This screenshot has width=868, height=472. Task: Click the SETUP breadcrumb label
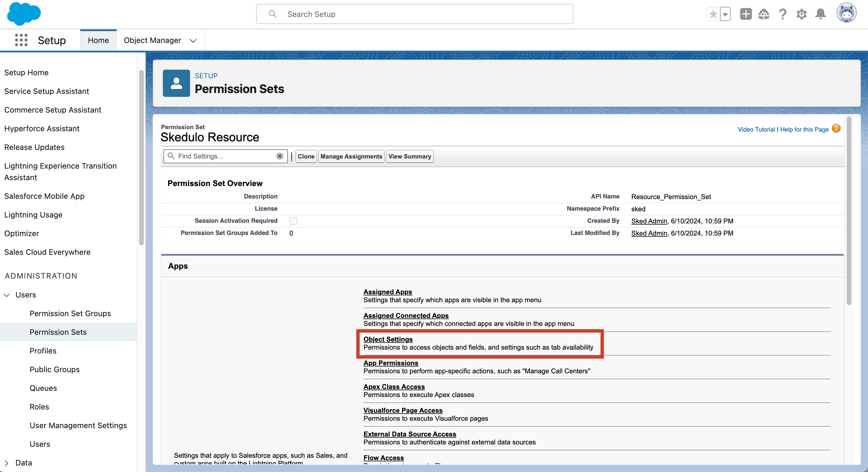[206, 76]
